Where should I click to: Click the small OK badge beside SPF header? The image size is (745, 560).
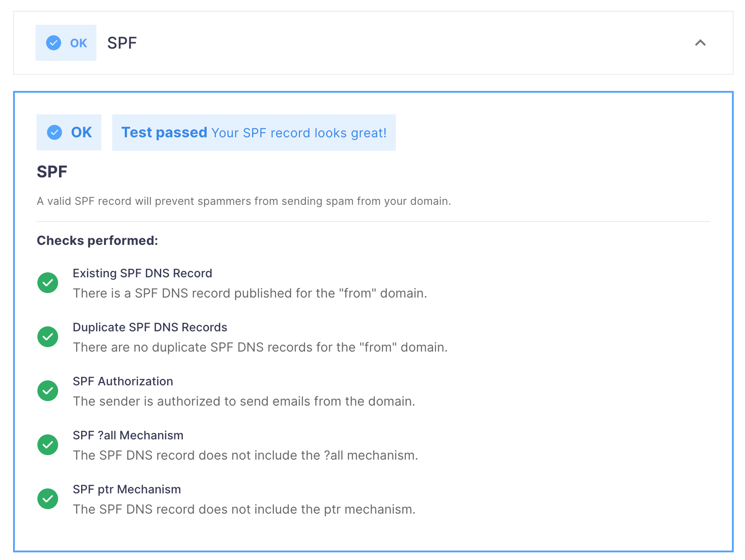pyautogui.click(x=66, y=43)
